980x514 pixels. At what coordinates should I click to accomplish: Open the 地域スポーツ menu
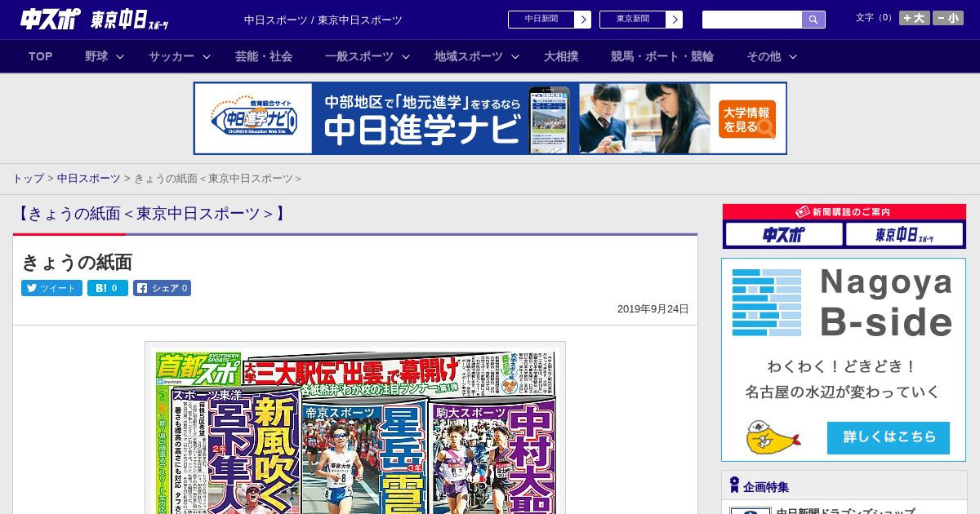[x=469, y=56]
